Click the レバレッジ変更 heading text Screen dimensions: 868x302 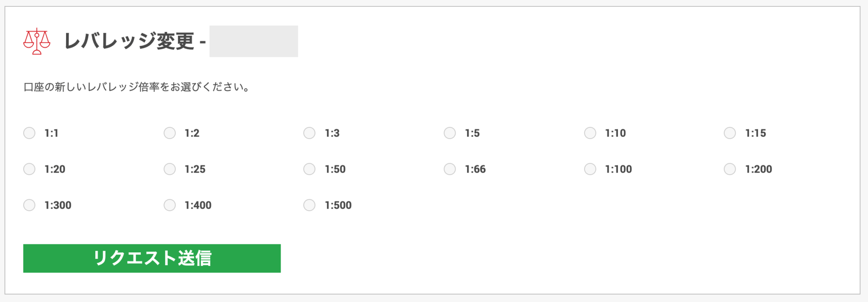click(x=129, y=41)
